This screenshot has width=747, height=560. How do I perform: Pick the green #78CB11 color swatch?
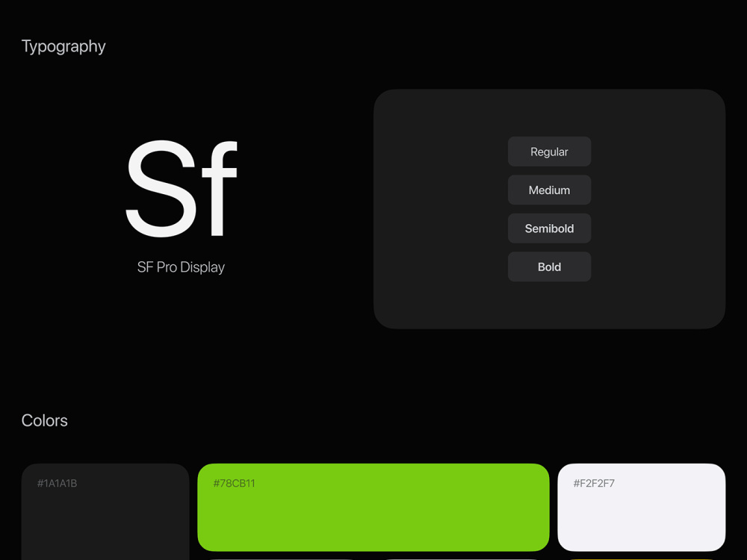pyautogui.click(x=373, y=507)
